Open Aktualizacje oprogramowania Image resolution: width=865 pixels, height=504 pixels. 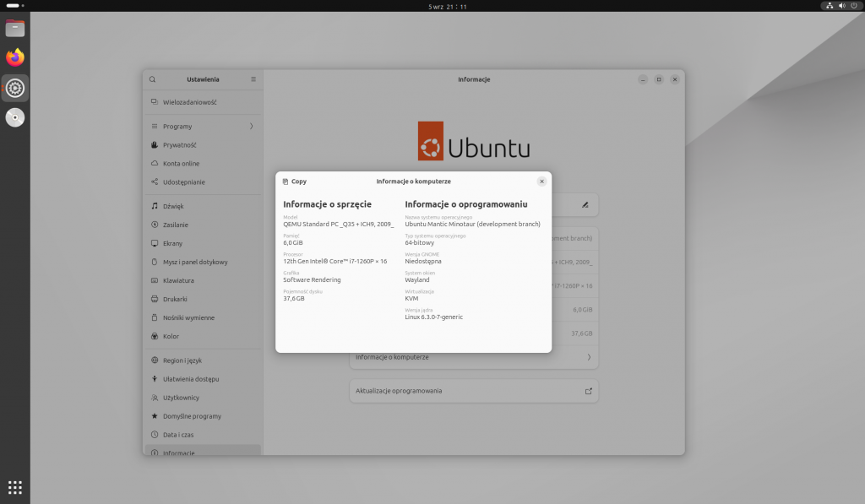473,391
